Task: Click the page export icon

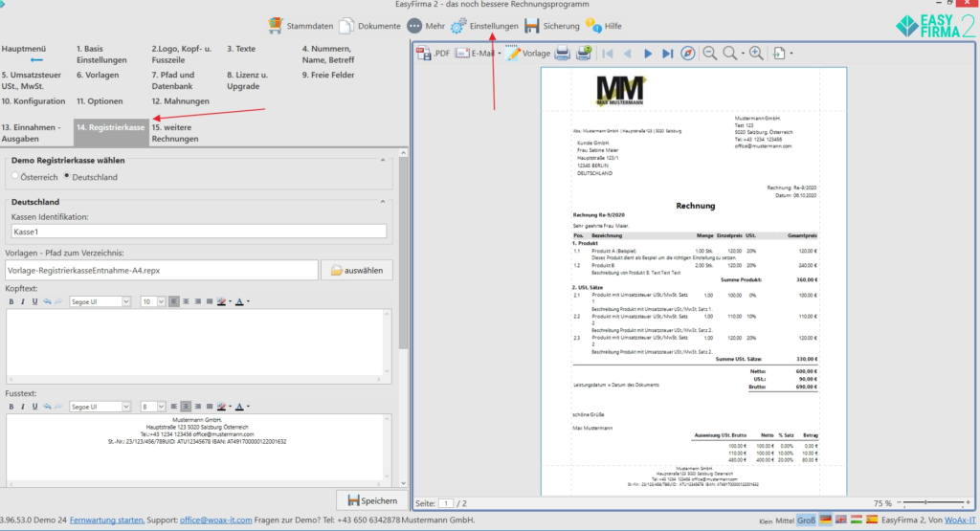Action: point(779,54)
